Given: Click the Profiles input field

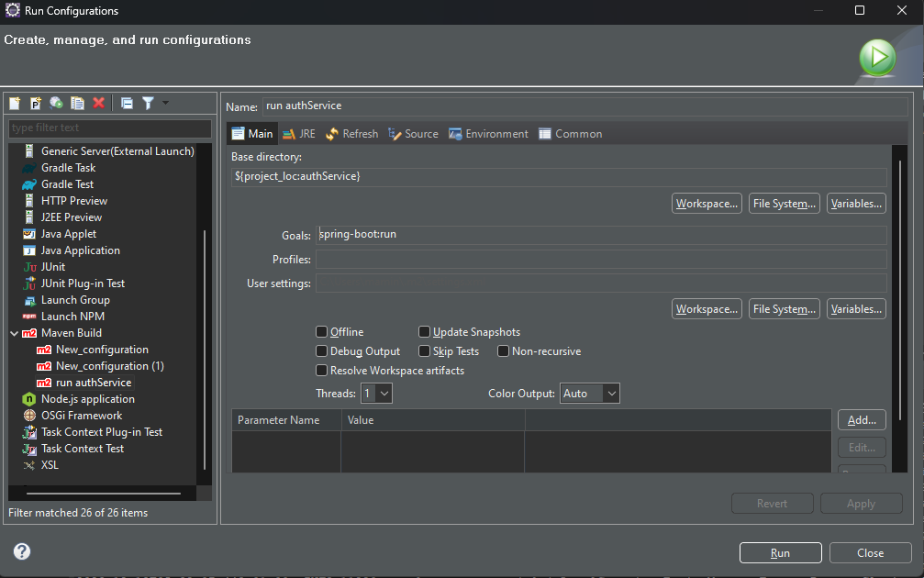Looking at the screenshot, I should [601, 260].
